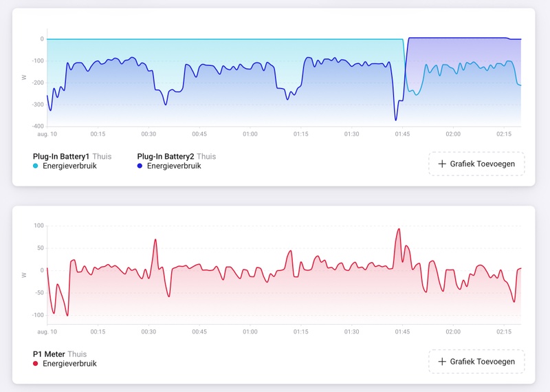Click the top chart's Grafiek Toevoegen button
The image size is (550, 392).
click(x=476, y=164)
